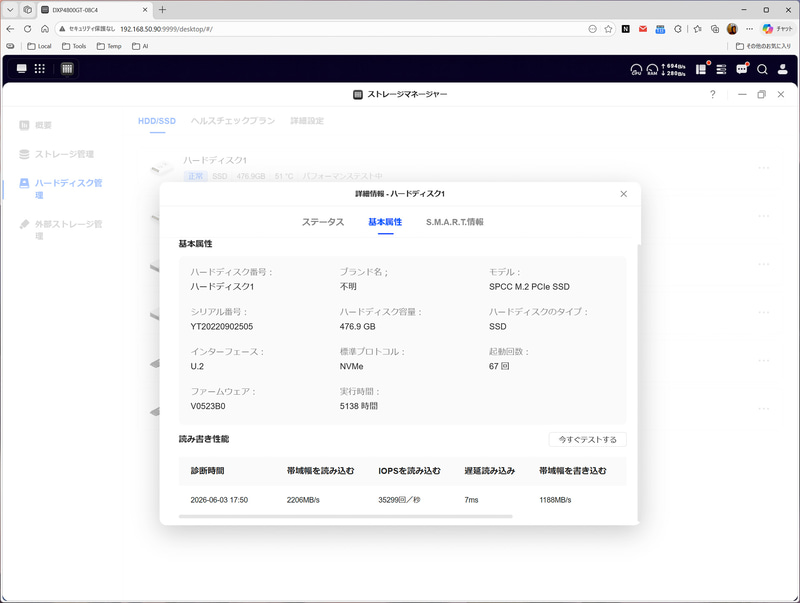Open browser settings ellipsis menu
The image size is (800, 603).
[749, 29]
